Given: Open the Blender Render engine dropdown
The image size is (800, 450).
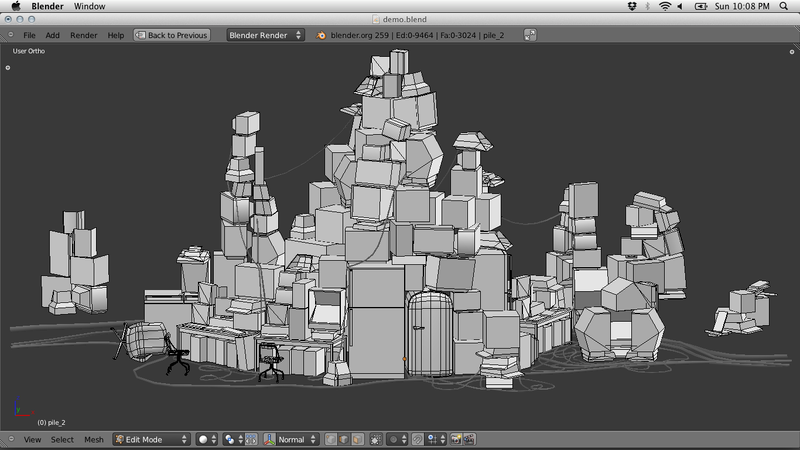Looking at the screenshot, I should 265,35.
